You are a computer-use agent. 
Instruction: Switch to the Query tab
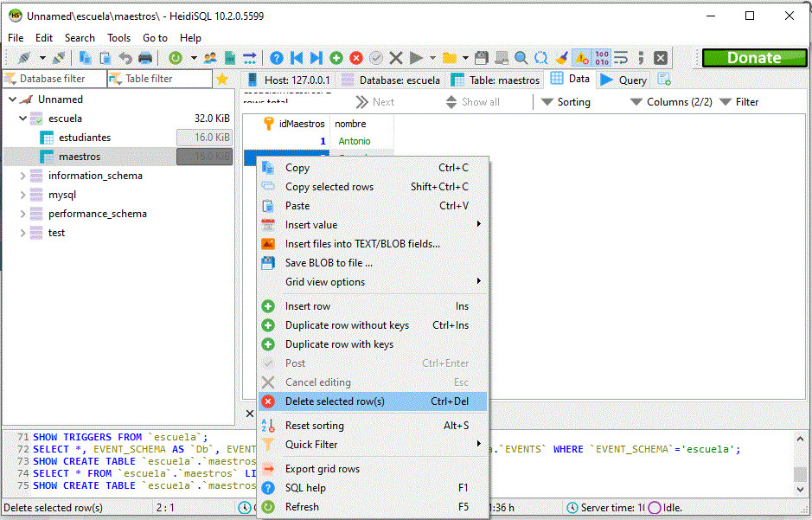(623, 80)
